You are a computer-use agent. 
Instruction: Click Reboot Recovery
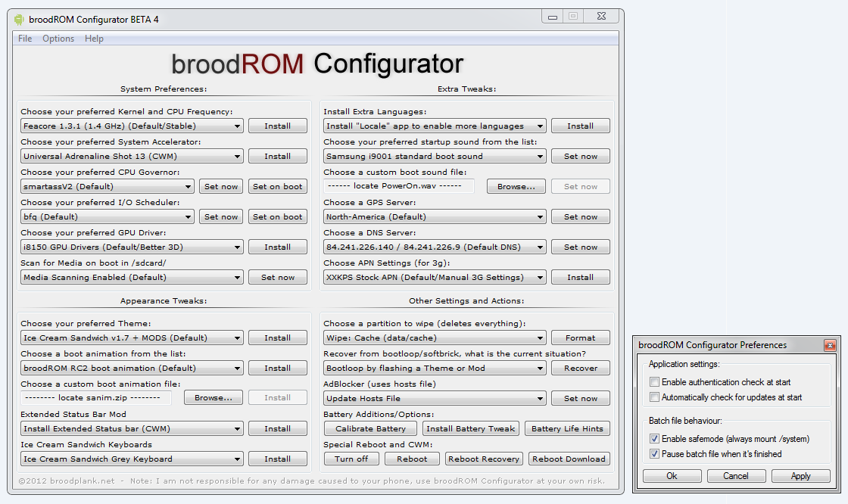484,459
